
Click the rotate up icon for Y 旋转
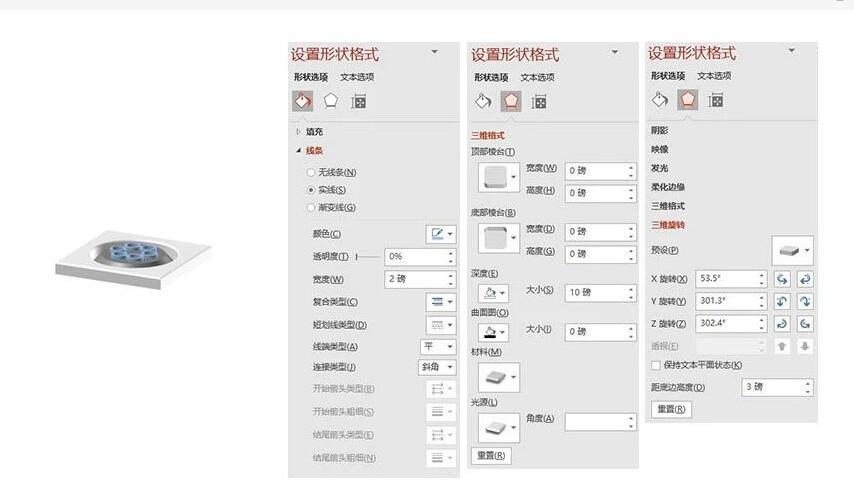[783, 301]
